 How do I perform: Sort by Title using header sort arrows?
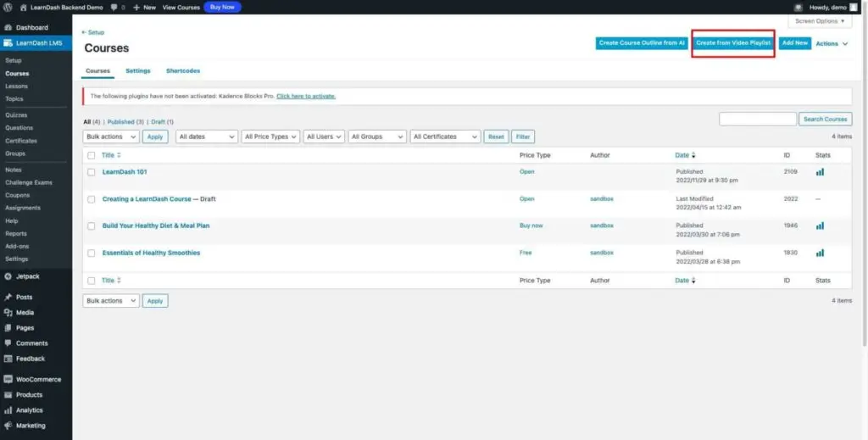119,155
